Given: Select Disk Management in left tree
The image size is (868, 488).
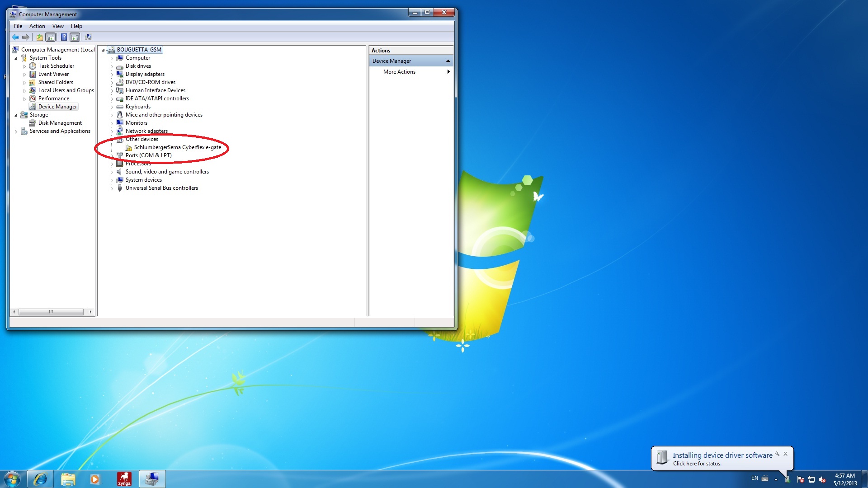Looking at the screenshot, I should (x=60, y=123).
